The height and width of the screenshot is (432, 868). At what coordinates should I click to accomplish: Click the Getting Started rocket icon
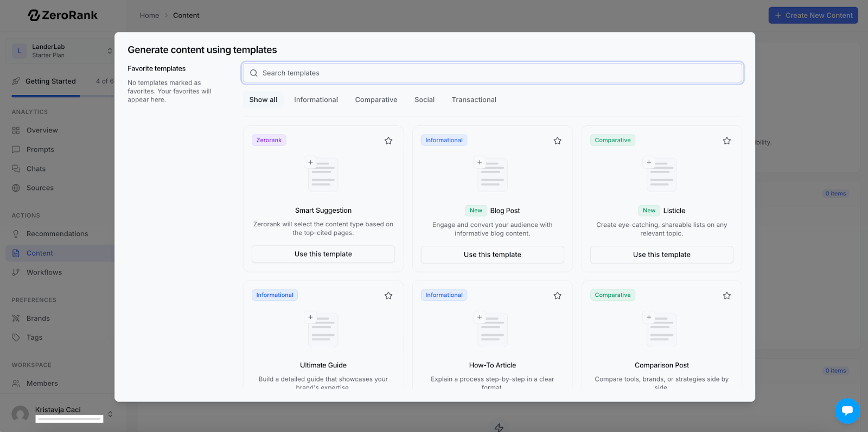[16, 81]
